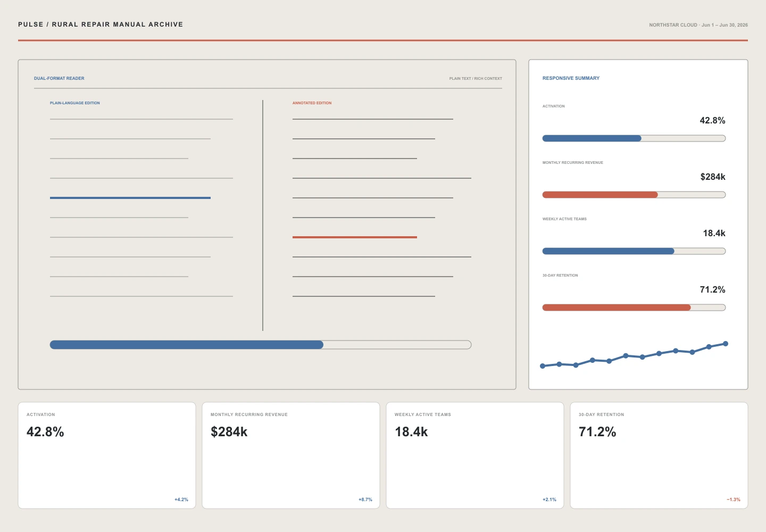Click the "RESPONSIVE SUMMARY" heading
This screenshot has width=766, height=532.
point(571,78)
